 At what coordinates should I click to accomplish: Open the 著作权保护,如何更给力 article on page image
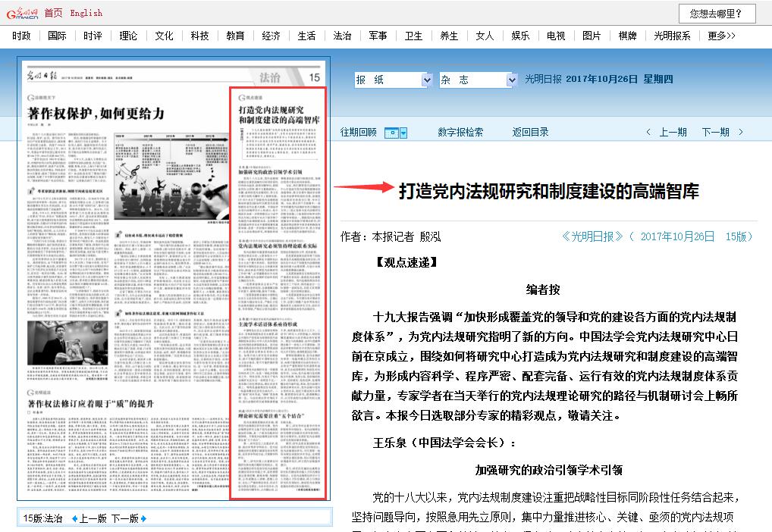click(96, 114)
